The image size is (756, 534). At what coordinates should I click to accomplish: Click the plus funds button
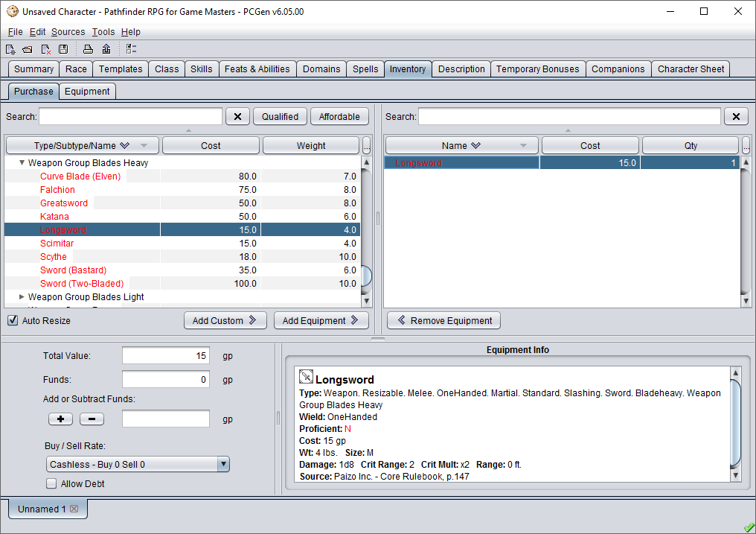61,419
